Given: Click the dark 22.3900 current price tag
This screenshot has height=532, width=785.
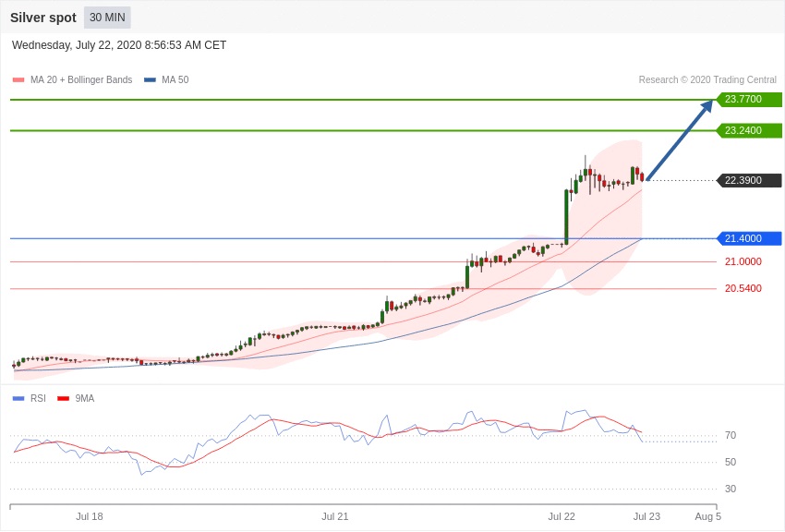Looking at the screenshot, I should (748, 181).
